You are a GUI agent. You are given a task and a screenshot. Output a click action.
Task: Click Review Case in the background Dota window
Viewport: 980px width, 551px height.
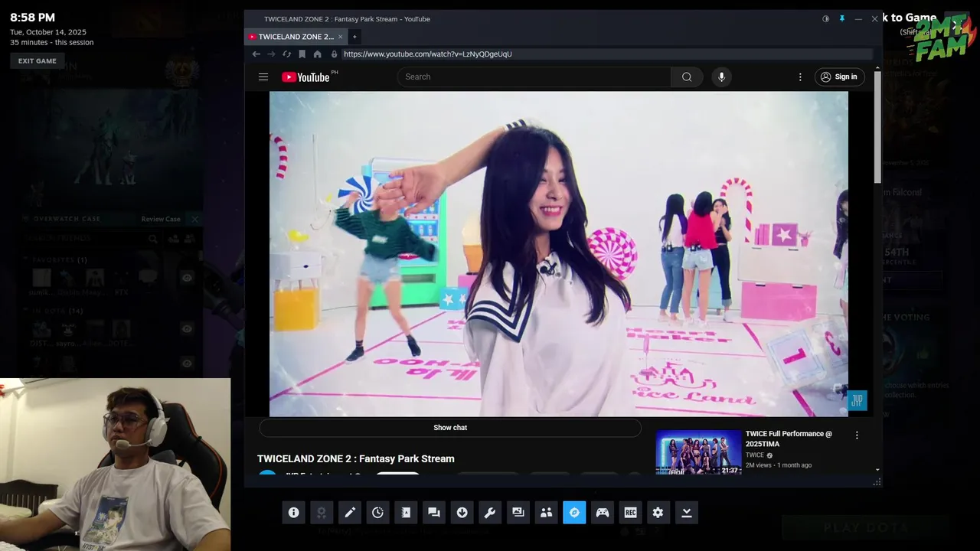pos(161,219)
